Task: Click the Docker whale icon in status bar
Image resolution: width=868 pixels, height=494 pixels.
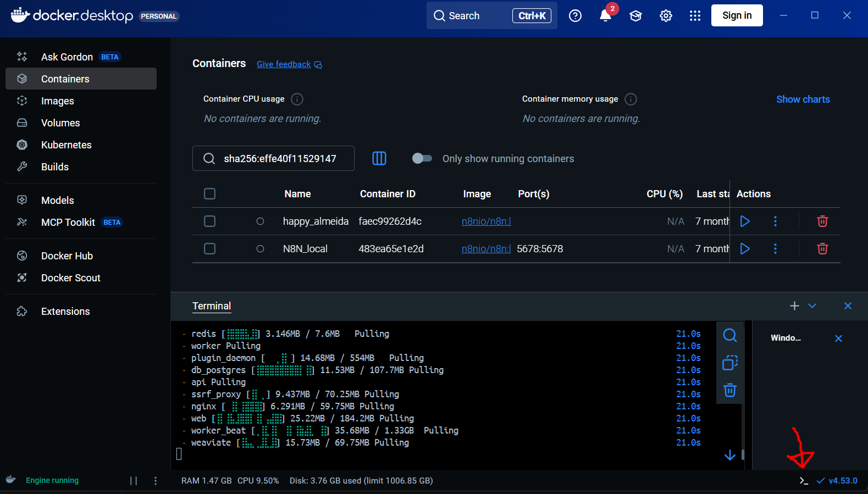Action: tap(11, 480)
